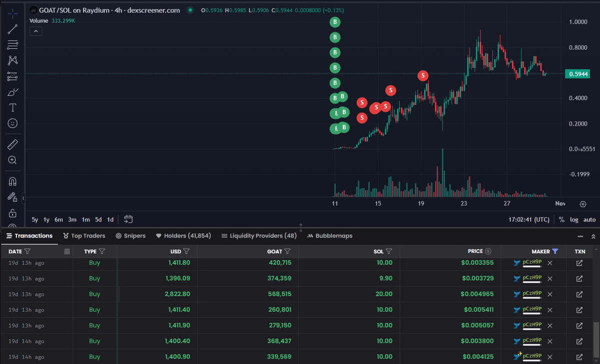Switch to the Top Traders tab
This screenshot has width=600, height=364.
[x=84, y=235]
